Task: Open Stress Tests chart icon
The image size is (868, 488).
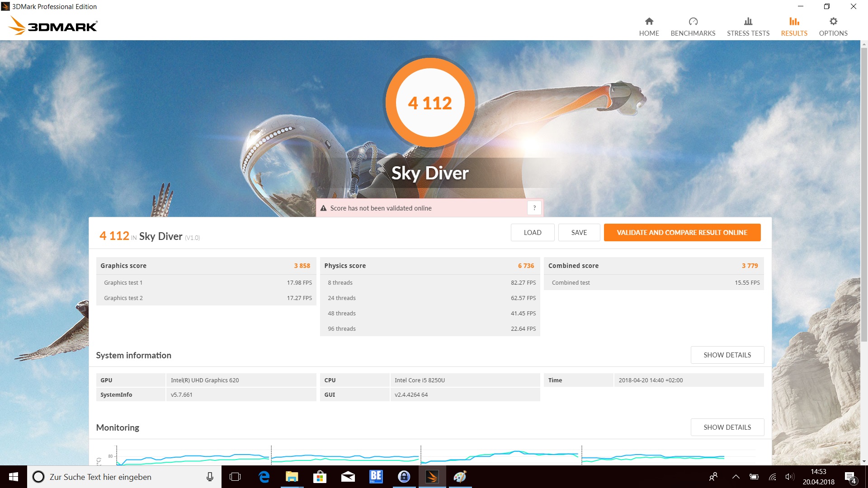Action: pos(748,22)
